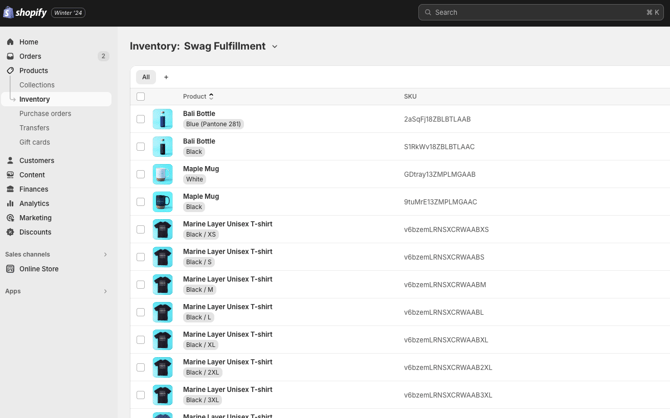Image resolution: width=670 pixels, height=418 pixels.
Task: Click the Orders count badge showing 2
Action: [x=103, y=56]
